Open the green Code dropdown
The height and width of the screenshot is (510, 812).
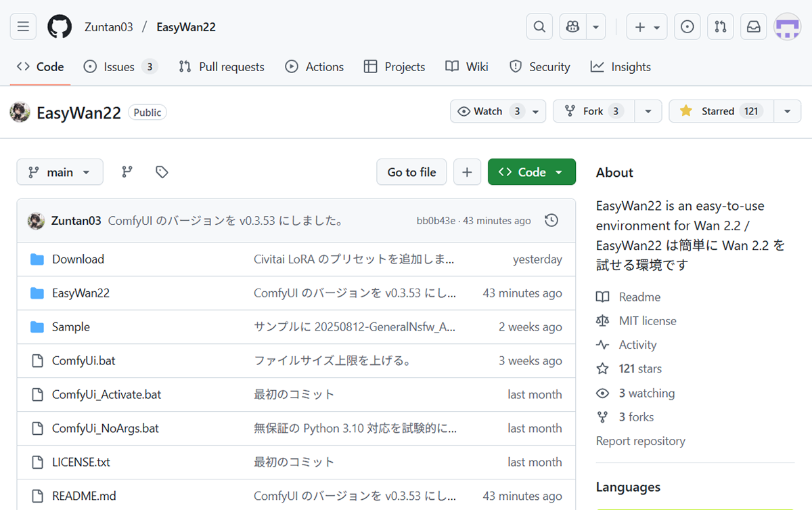pyautogui.click(x=531, y=172)
